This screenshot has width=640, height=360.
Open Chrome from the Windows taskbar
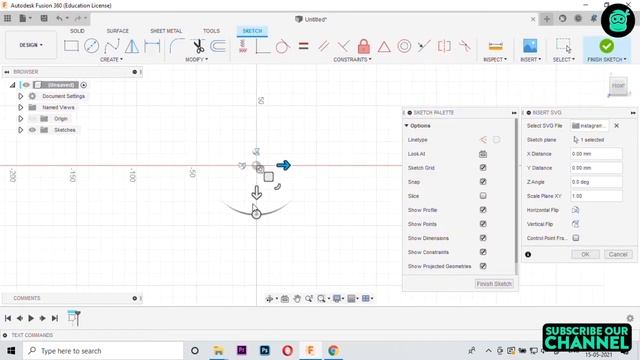[333, 351]
